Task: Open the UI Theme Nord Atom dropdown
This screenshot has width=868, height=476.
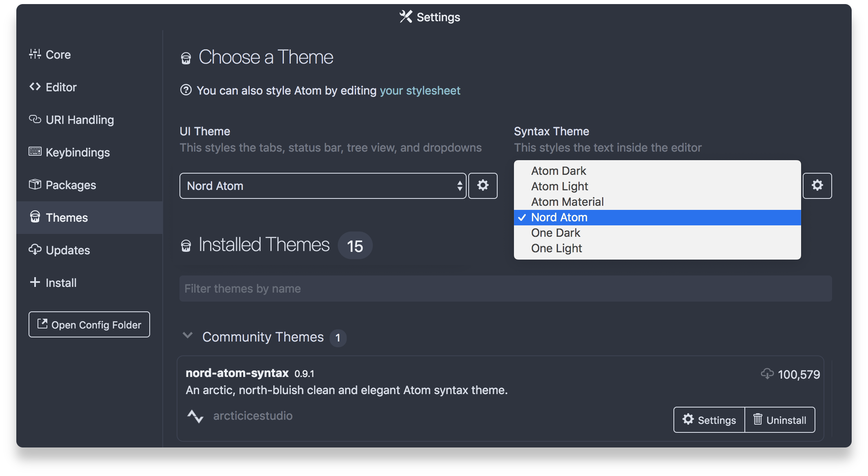Action: [322, 186]
